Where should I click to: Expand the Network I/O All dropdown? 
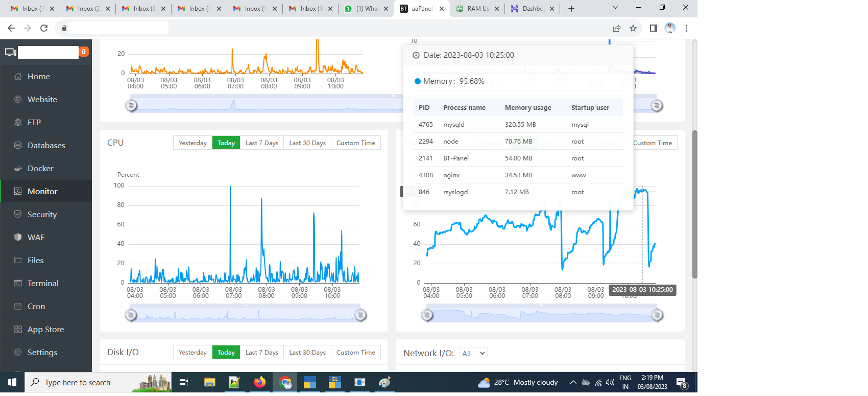(x=473, y=354)
